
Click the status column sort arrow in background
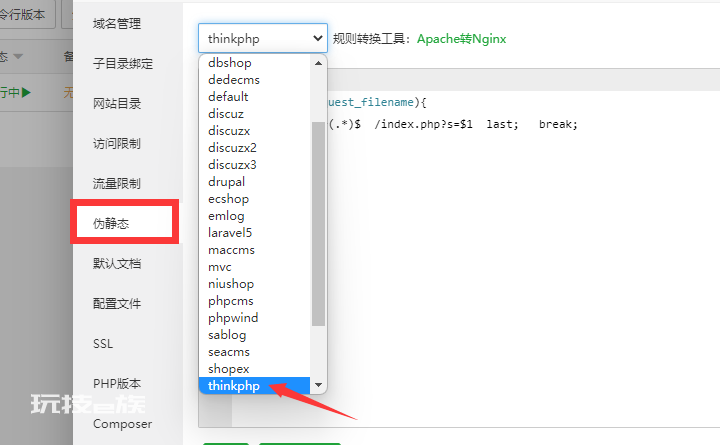pyautogui.click(x=18, y=56)
